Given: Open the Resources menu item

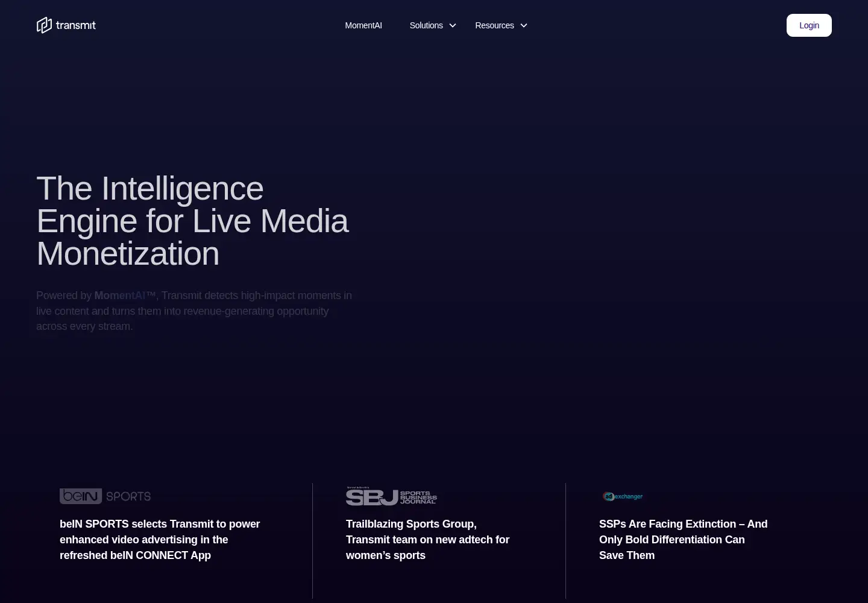Looking at the screenshot, I should (x=494, y=25).
